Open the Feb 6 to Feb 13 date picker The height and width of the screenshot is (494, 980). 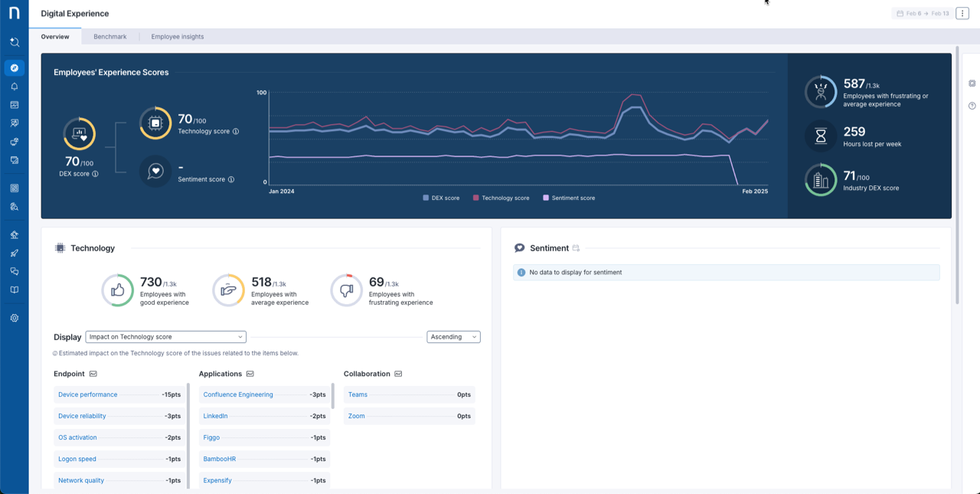(922, 14)
